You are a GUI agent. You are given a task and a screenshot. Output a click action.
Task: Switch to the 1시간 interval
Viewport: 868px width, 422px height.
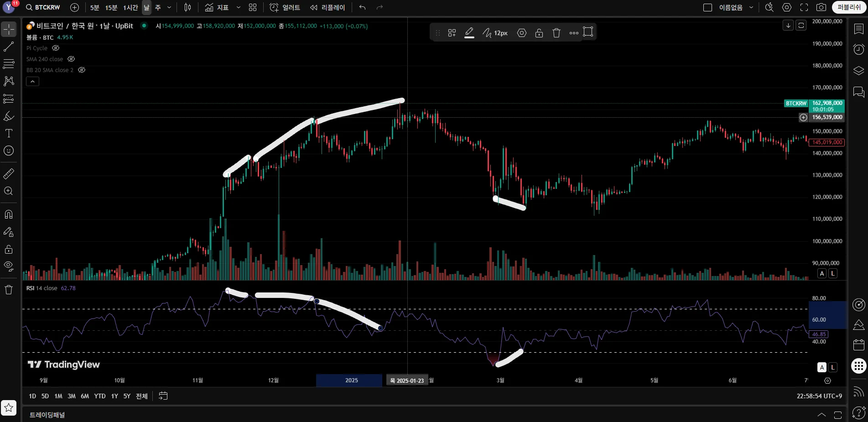pyautogui.click(x=130, y=7)
